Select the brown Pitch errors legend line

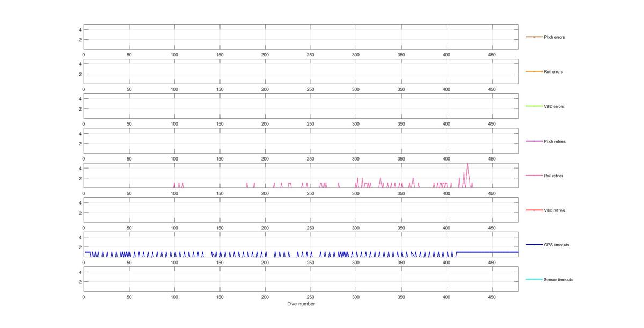pos(534,37)
